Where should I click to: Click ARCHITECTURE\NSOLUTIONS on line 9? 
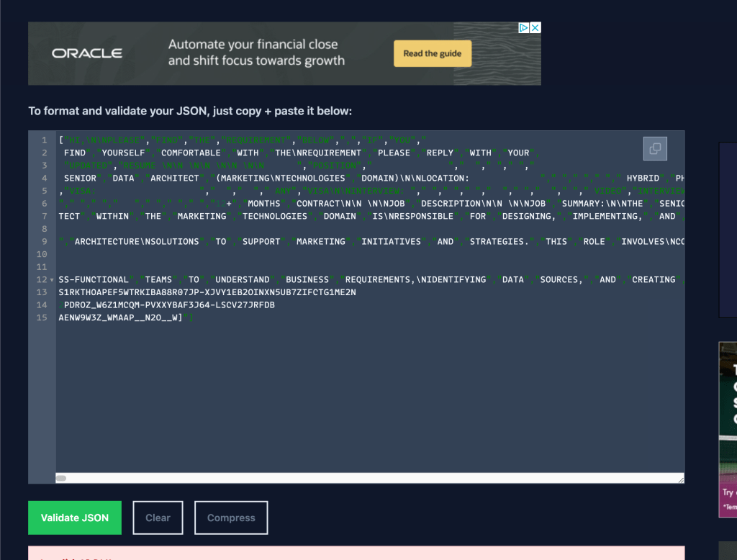pyautogui.click(x=137, y=242)
